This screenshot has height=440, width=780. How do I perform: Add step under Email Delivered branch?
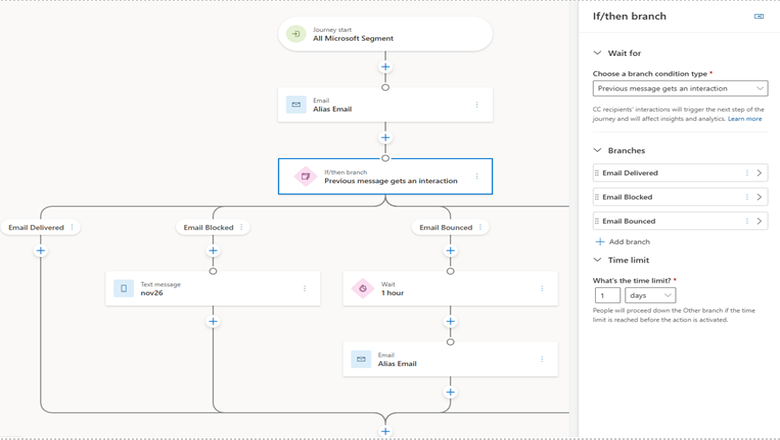pos(41,251)
